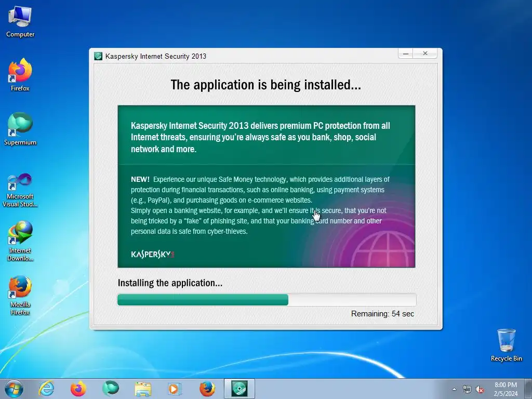Select the Recycle Bin icon
This screenshot has width=532, height=399.
(x=506, y=345)
